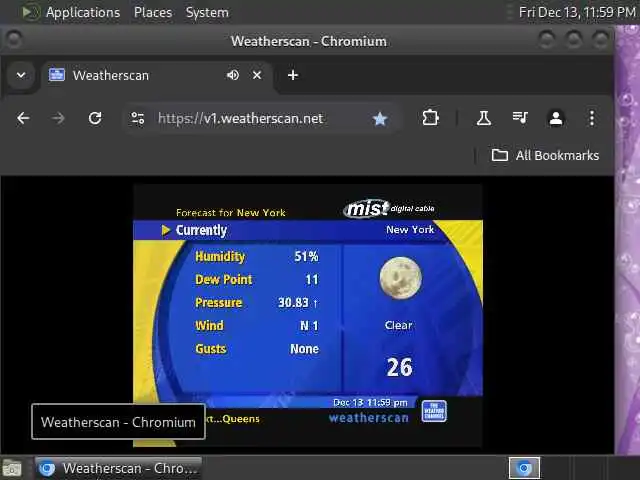Click the clock showing Fri Dec 13
The width and height of the screenshot is (640, 480).
(577, 12)
